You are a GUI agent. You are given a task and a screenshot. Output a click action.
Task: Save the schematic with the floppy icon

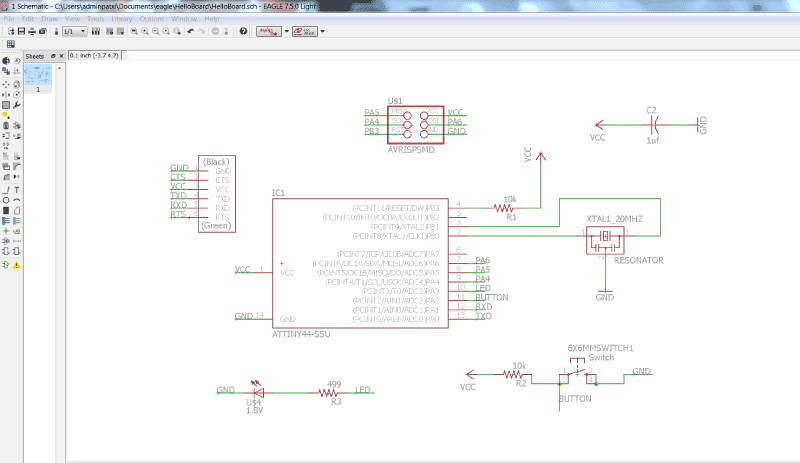click(21, 31)
